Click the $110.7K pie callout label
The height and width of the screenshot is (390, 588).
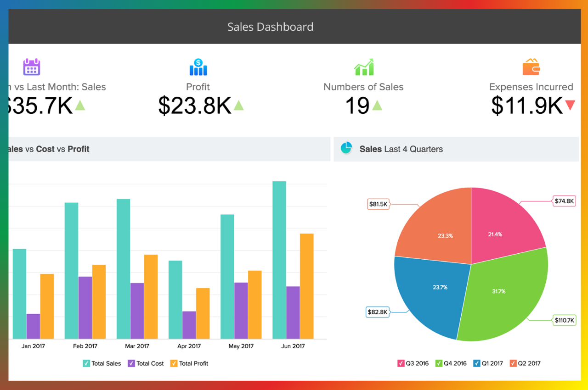(565, 320)
